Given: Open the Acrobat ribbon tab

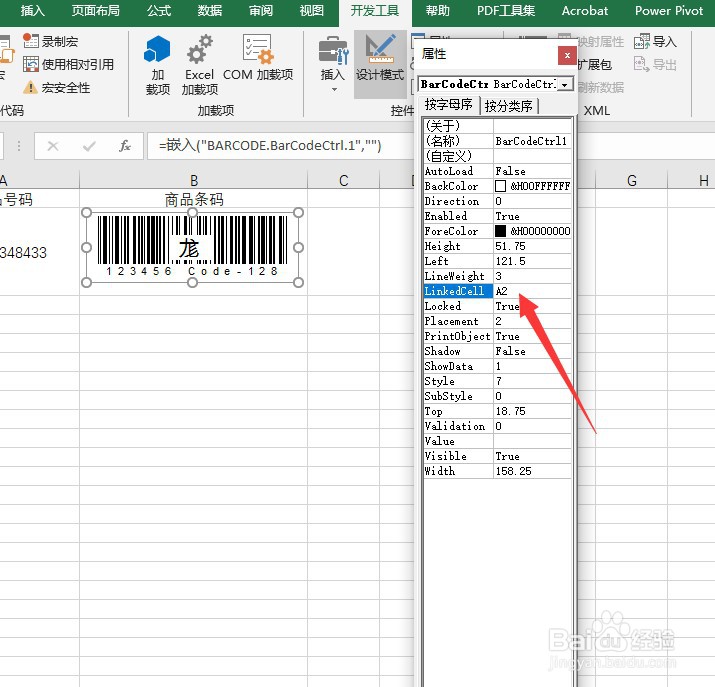Looking at the screenshot, I should tap(585, 10).
